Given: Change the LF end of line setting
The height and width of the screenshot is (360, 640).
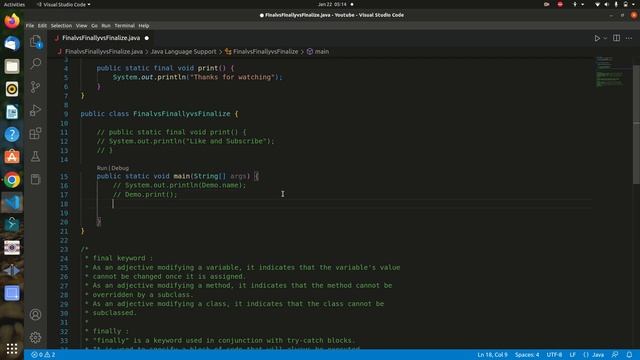Looking at the screenshot, I should click(572, 355).
